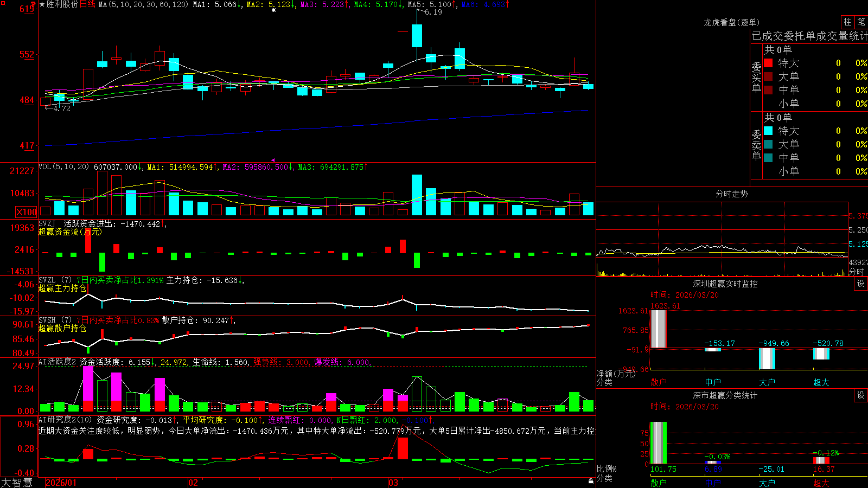Screen dimensions: 868x488
Task: Click the stock name 胜利股份
Action: (62, 4)
